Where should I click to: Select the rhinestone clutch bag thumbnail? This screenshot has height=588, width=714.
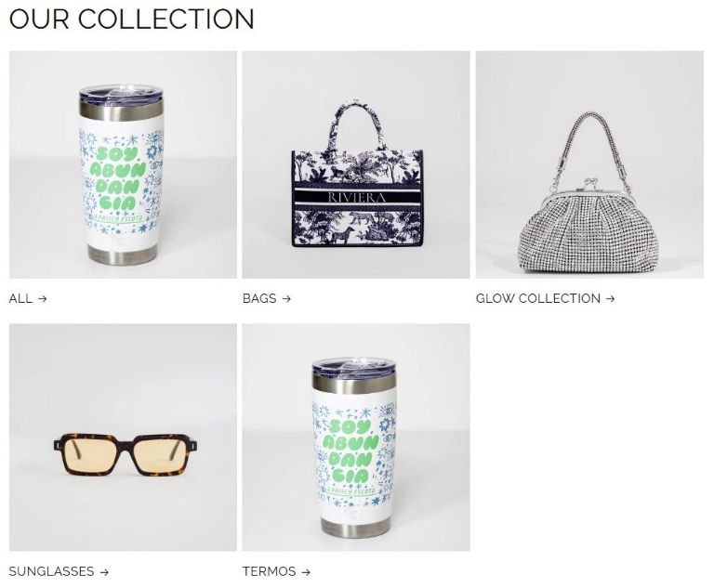pyautogui.click(x=589, y=164)
